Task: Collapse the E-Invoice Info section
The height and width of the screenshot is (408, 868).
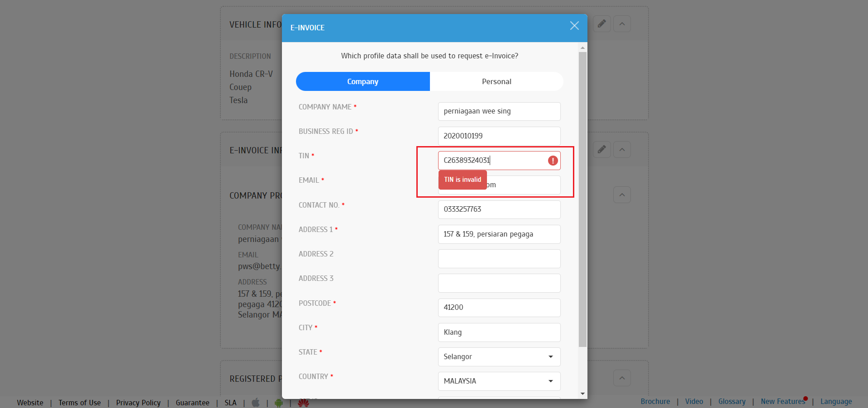Action: 622,150
